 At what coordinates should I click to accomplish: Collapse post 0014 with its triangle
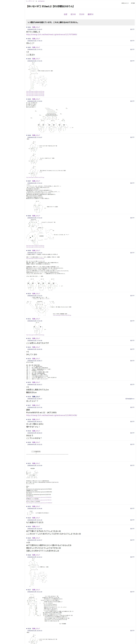[27, 359]
